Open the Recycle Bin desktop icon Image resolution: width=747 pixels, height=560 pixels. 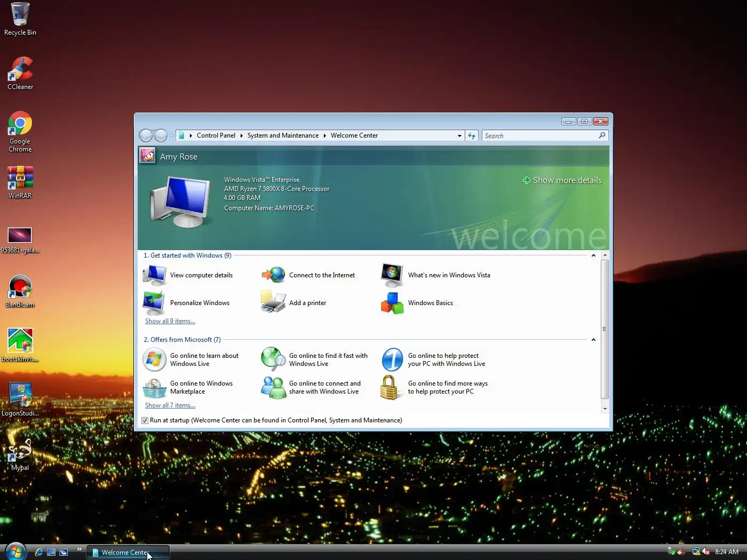[20, 19]
